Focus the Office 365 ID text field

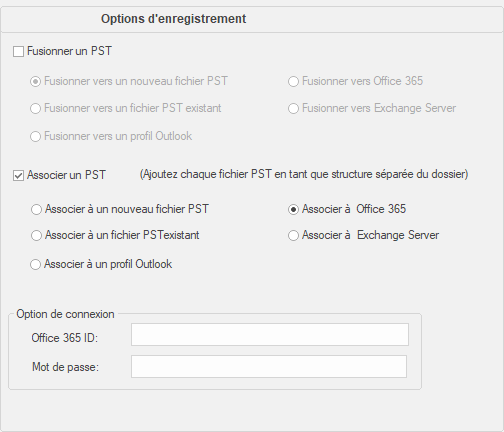click(270, 334)
